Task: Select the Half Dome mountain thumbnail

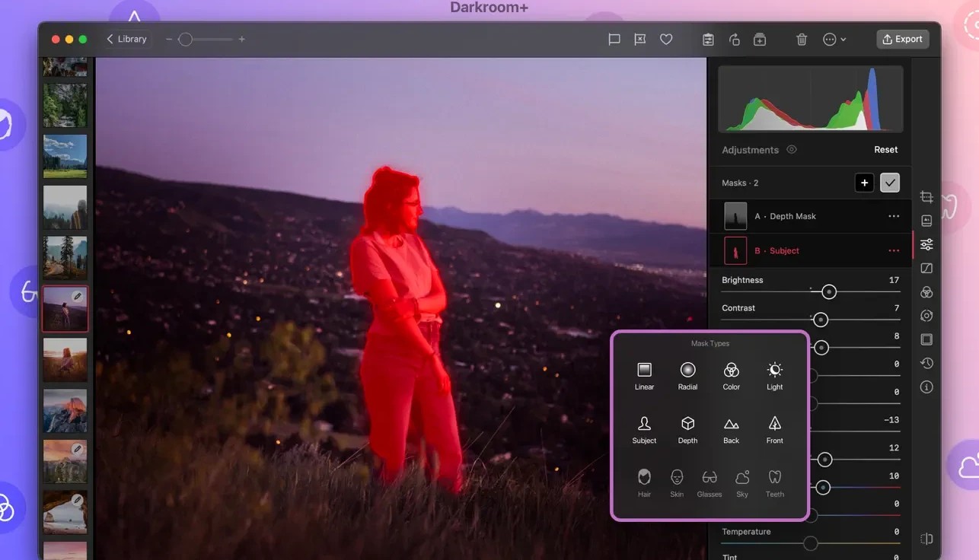Action: (x=65, y=411)
